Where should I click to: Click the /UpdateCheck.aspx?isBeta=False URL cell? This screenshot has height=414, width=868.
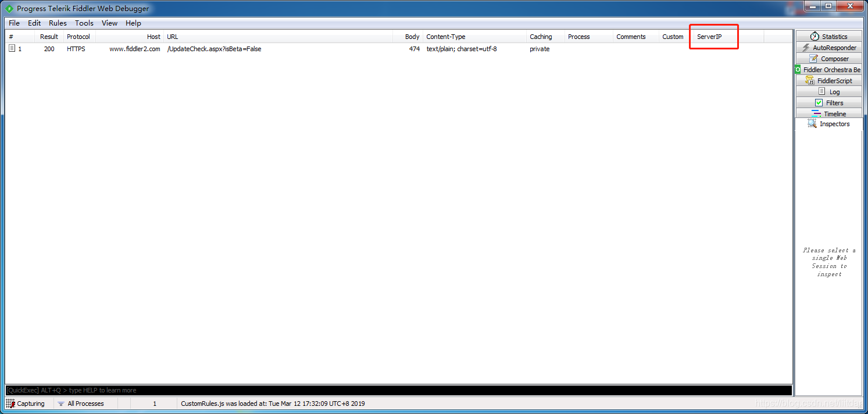tap(214, 49)
